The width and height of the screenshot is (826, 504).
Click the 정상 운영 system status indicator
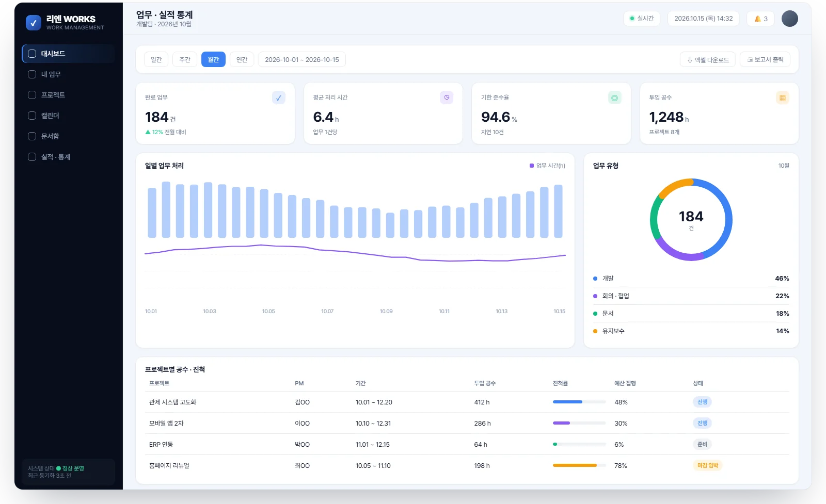click(x=70, y=468)
